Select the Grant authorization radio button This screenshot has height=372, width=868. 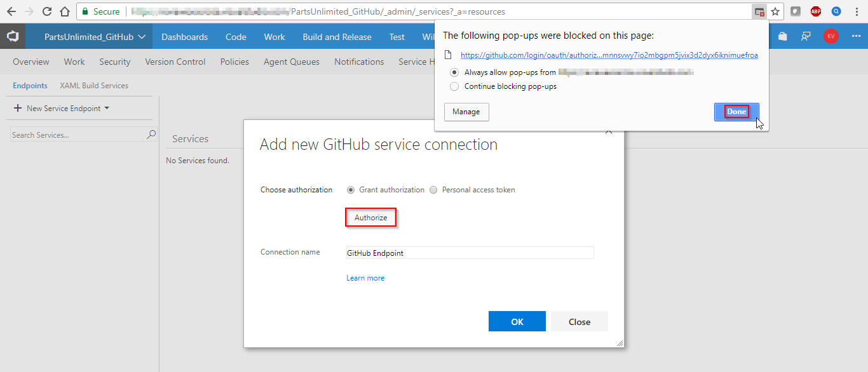351,190
